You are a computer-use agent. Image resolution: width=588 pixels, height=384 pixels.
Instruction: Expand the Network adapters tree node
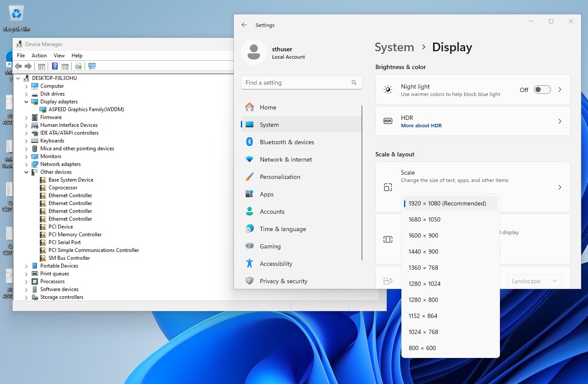coord(26,164)
